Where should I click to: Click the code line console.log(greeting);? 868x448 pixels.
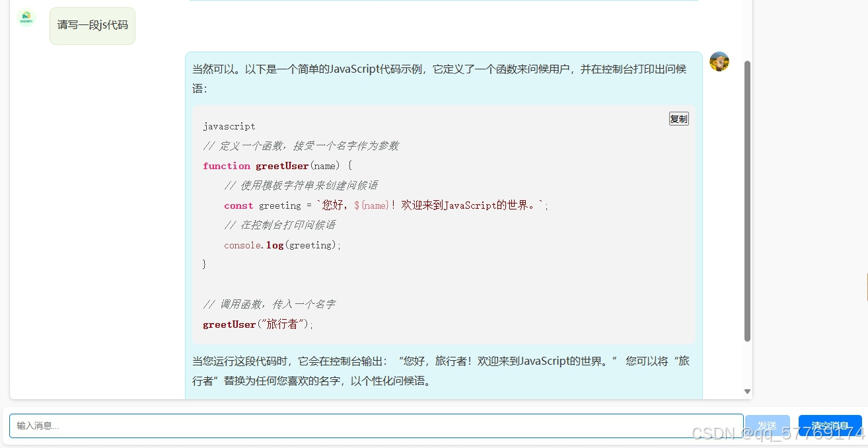pyautogui.click(x=283, y=245)
